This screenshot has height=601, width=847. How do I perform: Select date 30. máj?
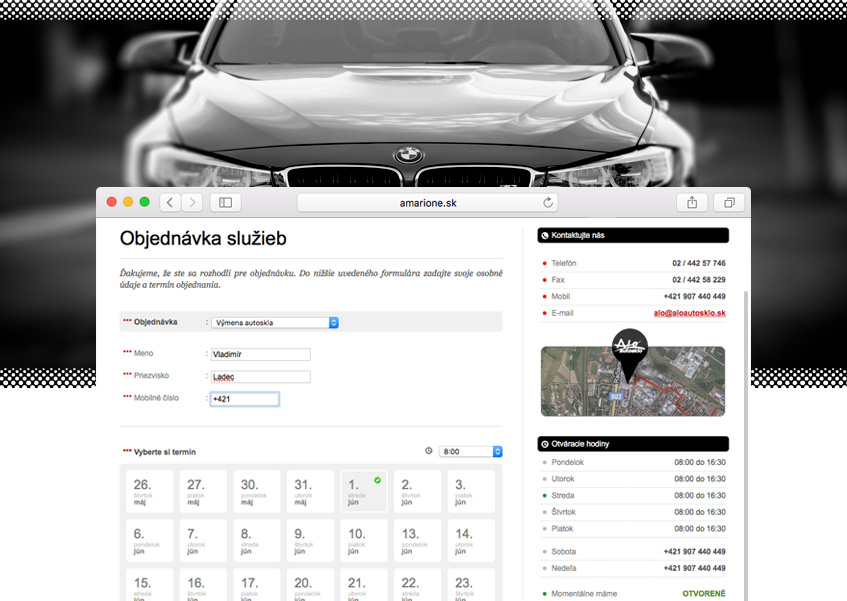(x=257, y=491)
